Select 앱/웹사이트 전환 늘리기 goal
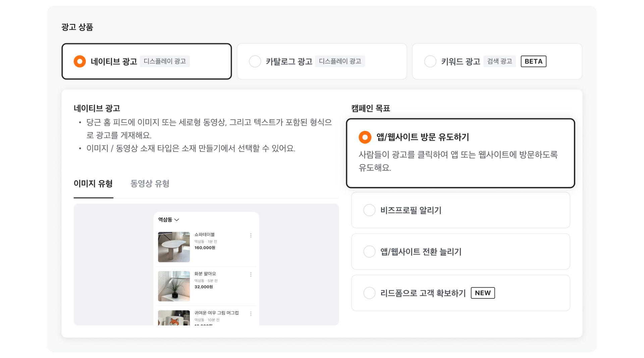 point(369,252)
